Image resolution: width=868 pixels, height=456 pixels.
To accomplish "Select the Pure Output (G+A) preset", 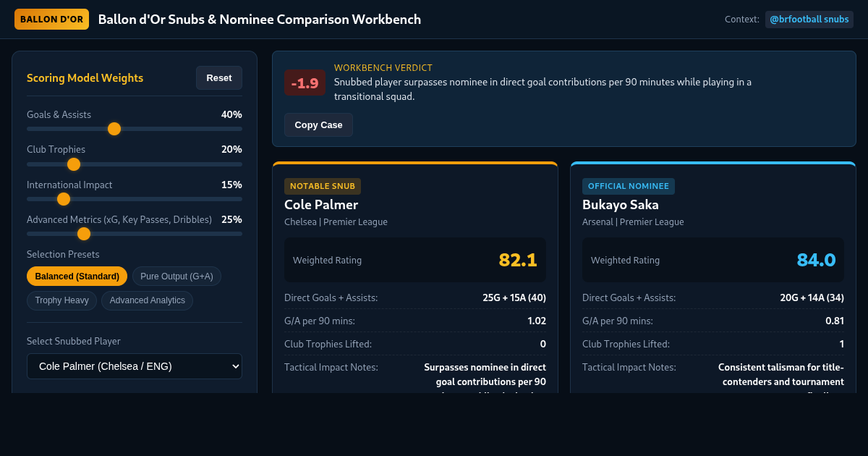I will tap(176, 276).
